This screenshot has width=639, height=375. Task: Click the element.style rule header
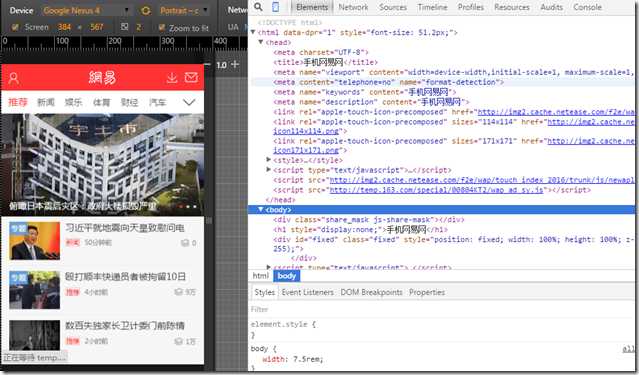[283, 324]
